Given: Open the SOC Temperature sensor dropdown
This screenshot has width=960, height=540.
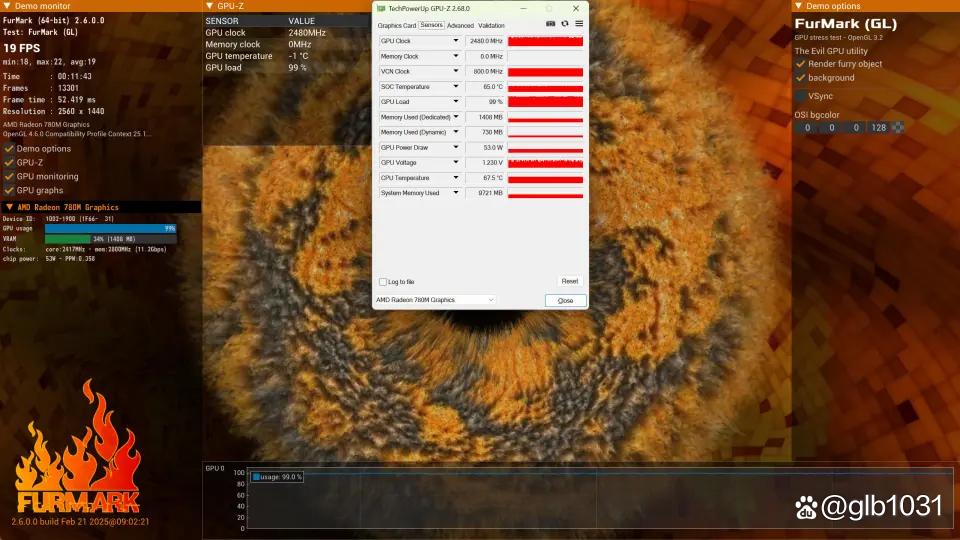Looking at the screenshot, I should pyautogui.click(x=456, y=87).
